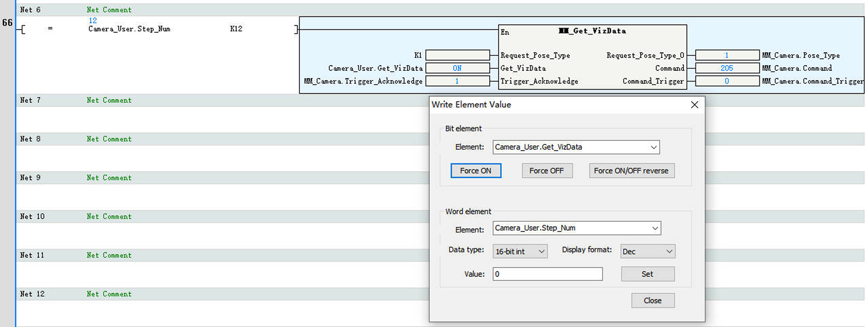Select the empty K1 Request_Pose_Type input box
Screen dimensions: 868x327
pyautogui.click(x=457, y=55)
